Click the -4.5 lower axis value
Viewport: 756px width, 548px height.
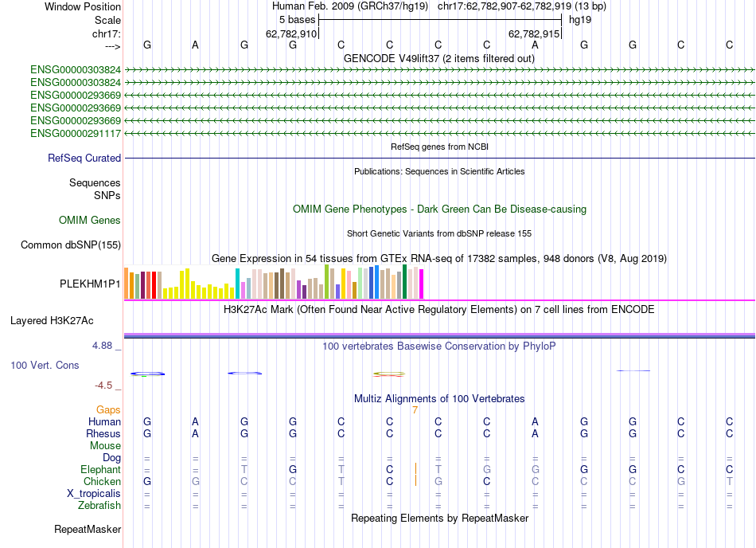pyautogui.click(x=103, y=385)
